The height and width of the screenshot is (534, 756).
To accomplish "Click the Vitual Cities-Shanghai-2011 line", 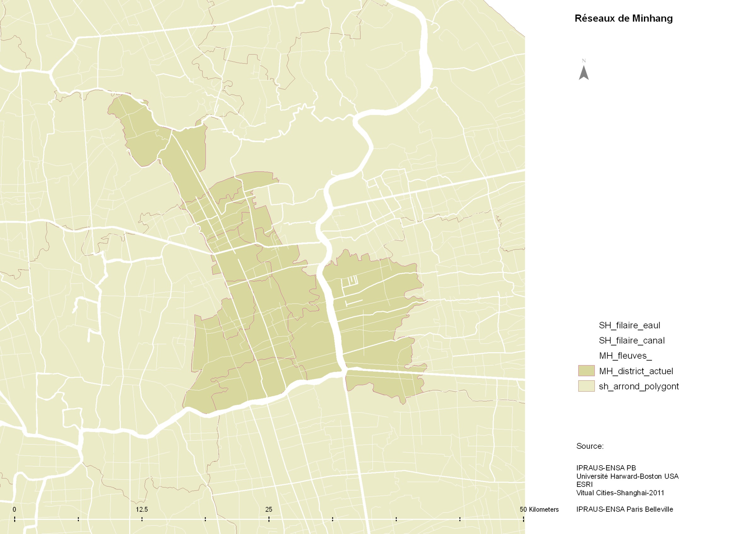I will pyautogui.click(x=620, y=493).
